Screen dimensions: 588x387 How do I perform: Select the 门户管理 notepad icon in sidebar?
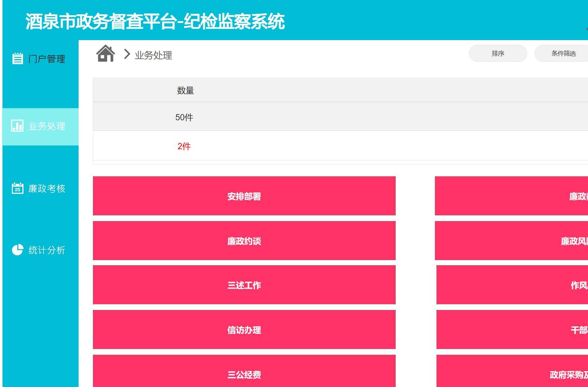tap(18, 58)
